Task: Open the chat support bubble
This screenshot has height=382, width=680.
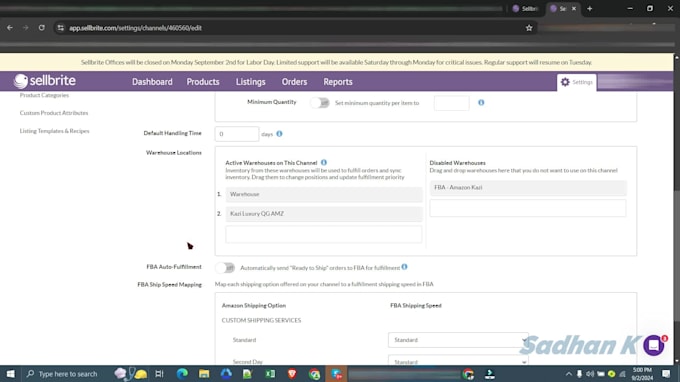Action: pos(654,346)
